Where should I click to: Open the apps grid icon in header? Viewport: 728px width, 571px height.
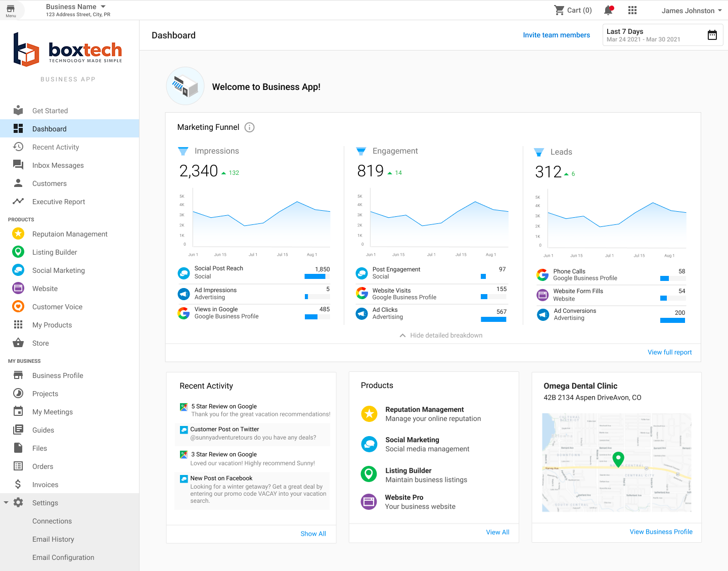coord(632,10)
